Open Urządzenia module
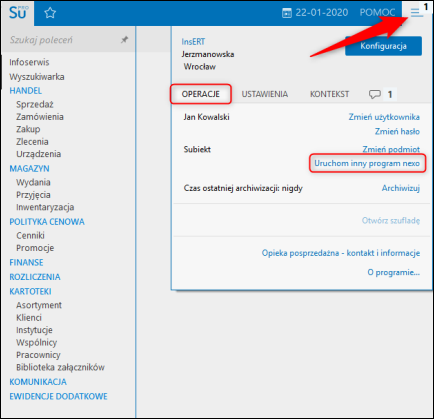 (x=38, y=154)
